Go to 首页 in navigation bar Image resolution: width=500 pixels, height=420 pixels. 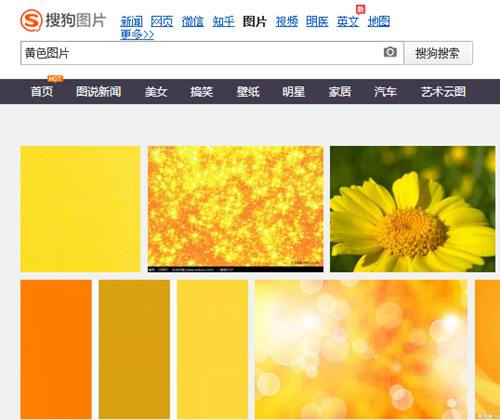(x=42, y=91)
